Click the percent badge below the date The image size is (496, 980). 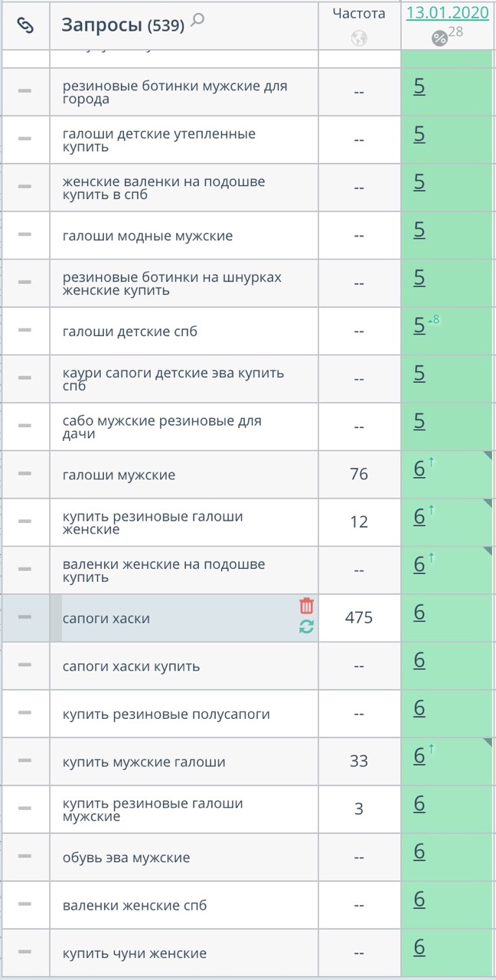pyautogui.click(x=438, y=37)
